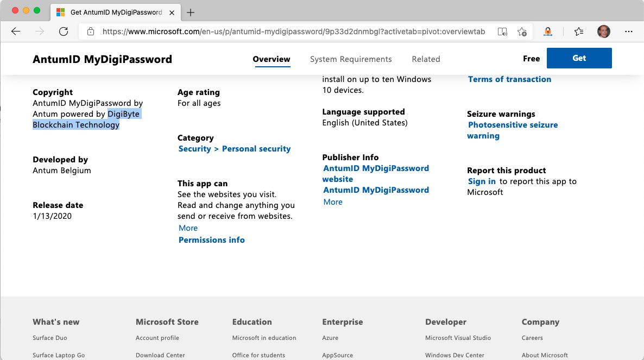Click the Free price label
Screen dimensions: 644x360
tap(531, 59)
